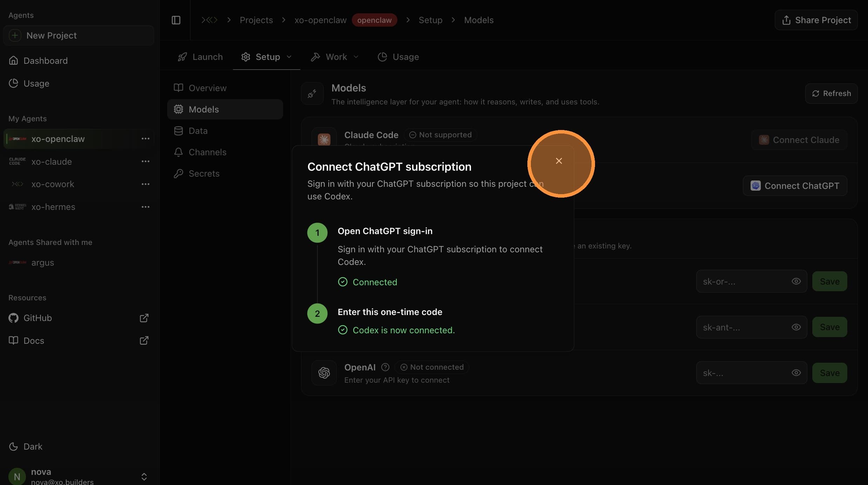Toggle the Dark theme mode
The image size is (868, 485).
click(26, 446)
